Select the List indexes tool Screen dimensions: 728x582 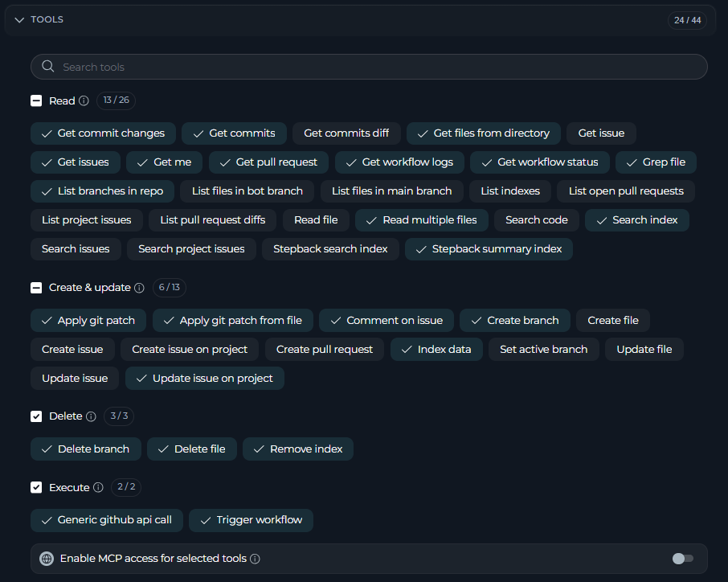(510, 191)
